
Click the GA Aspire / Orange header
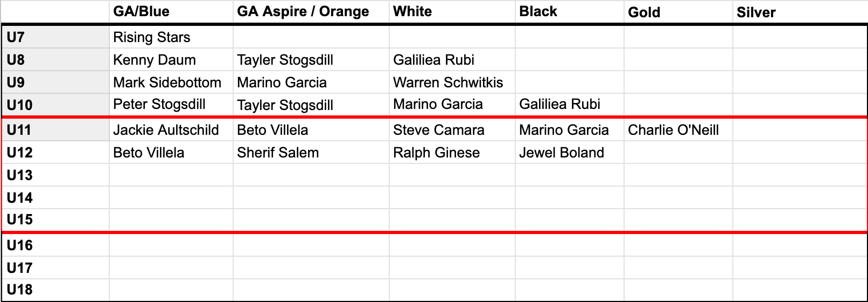pos(303,12)
